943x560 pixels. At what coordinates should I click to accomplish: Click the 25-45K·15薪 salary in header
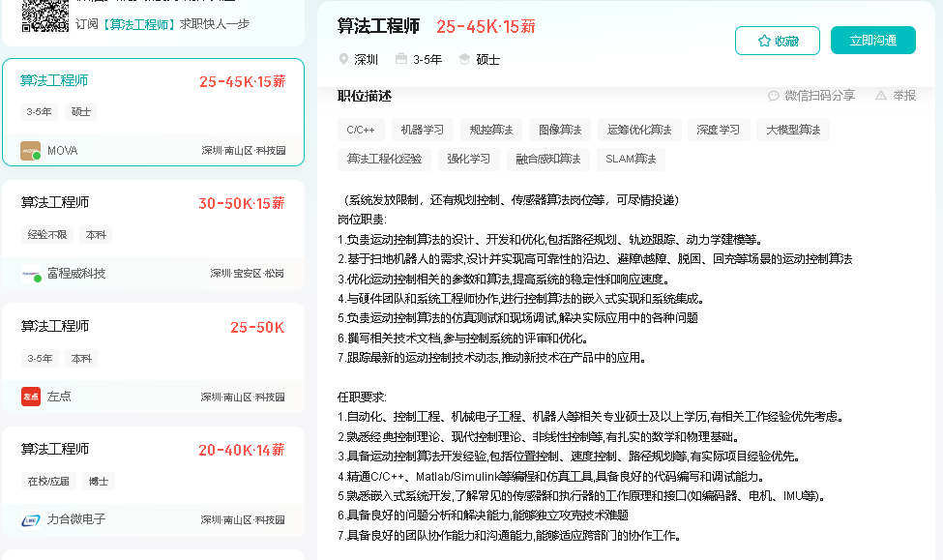click(486, 26)
